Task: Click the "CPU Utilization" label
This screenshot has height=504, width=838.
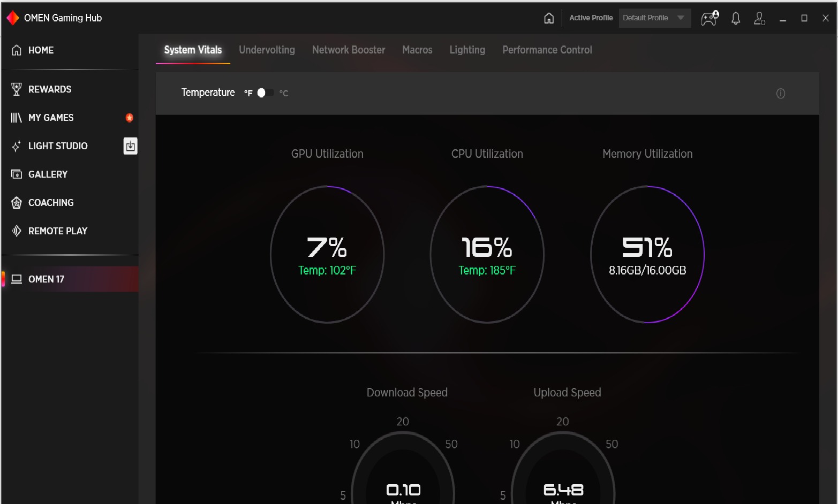Action: coord(487,154)
